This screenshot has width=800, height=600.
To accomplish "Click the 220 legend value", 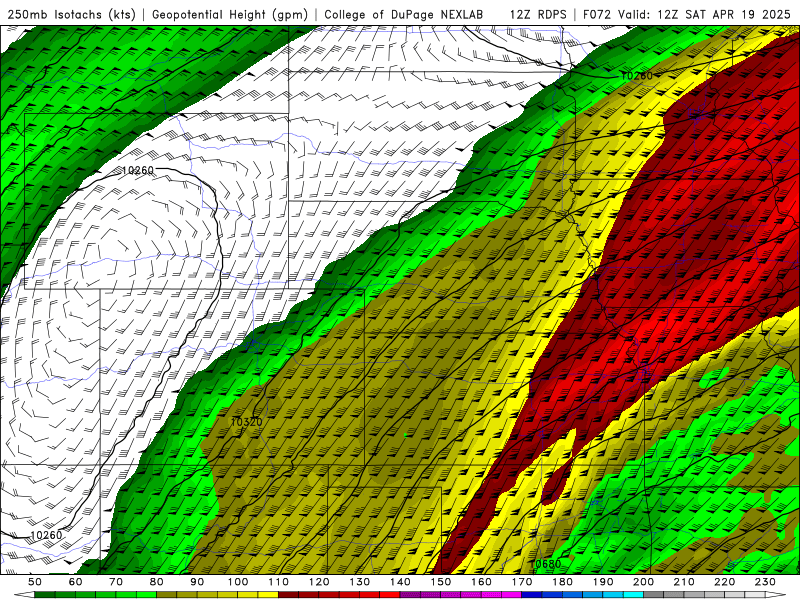I will pyautogui.click(x=724, y=582).
